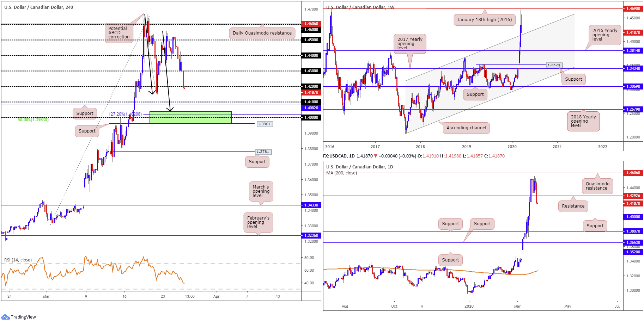Click the 'FX:USDCAD, 1D' symbol header
The width and height of the screenshot is (644, 321).
[x=339, y=156]
